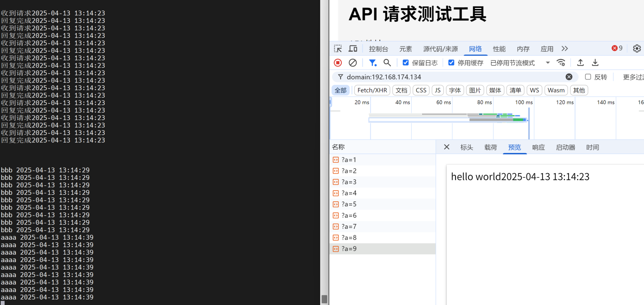644x305 pixels.
Task: Open network conditions wifi icon
Action: 561,63
